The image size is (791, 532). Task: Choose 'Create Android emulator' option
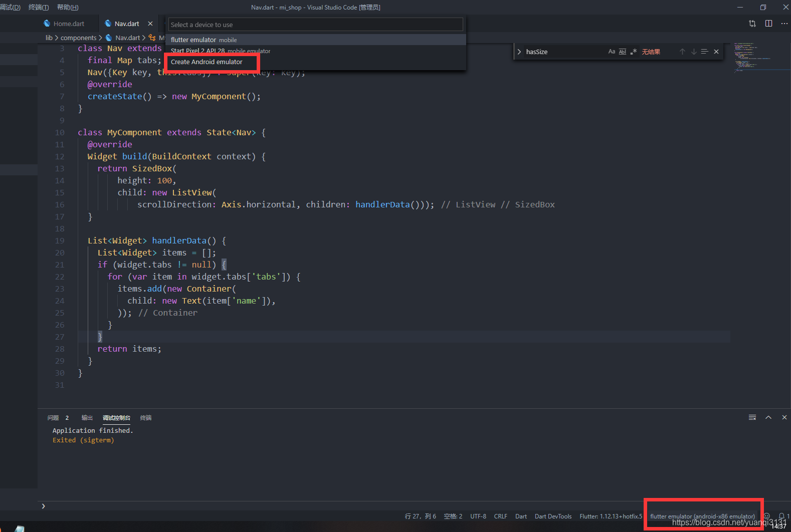(x=316, y=62)
